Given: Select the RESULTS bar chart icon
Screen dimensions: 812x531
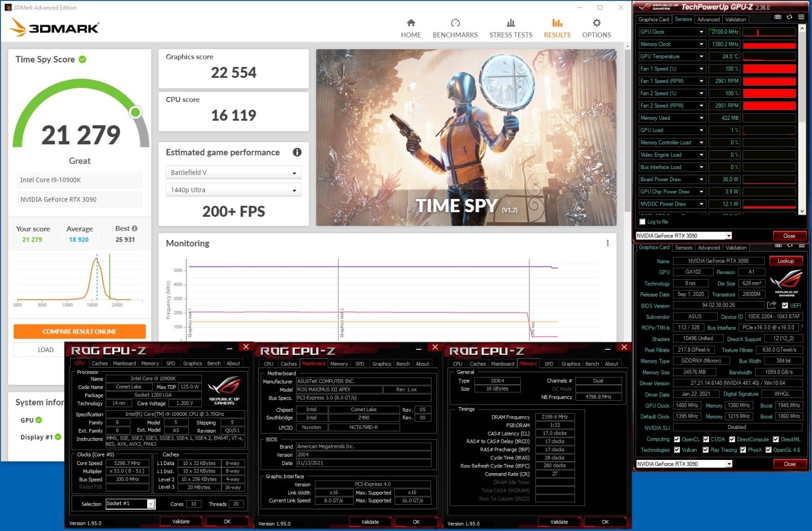Looking at the screenshot, I should pos(557,23).
